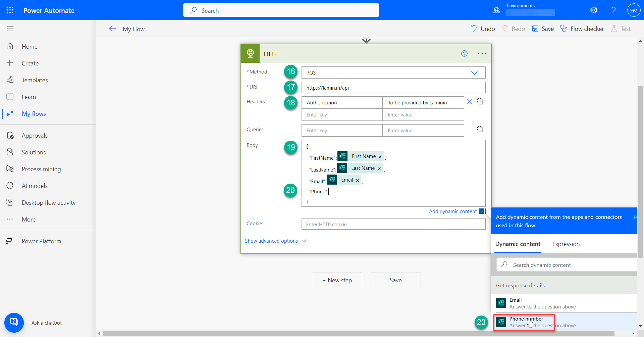644x337 pixels.
Task: Open the HTTP action help icon
Action: click(464, 54)
